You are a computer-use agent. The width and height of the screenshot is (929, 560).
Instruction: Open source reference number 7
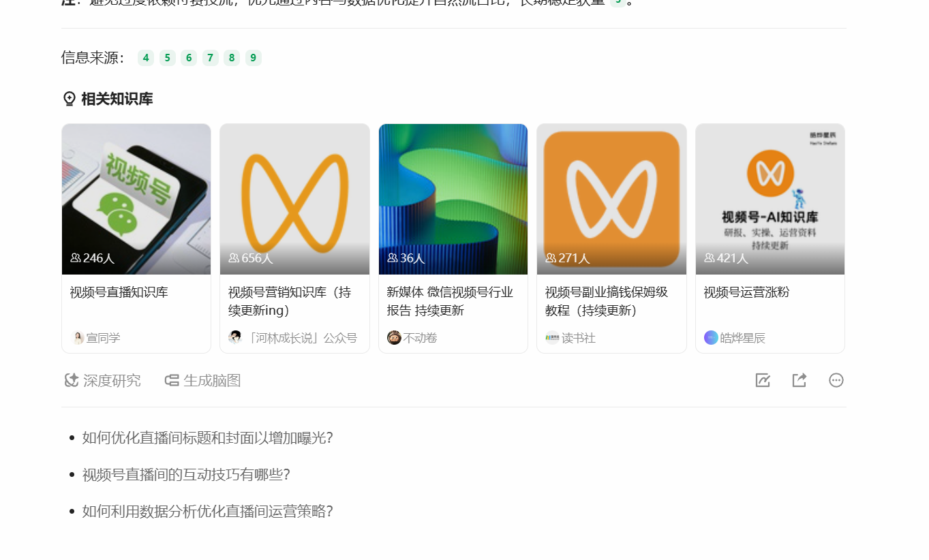211,58
